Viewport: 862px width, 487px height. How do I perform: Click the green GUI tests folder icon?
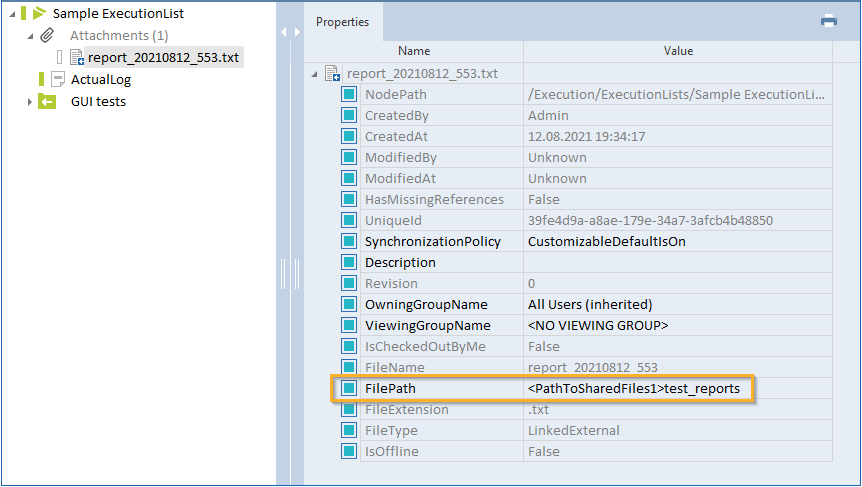tap(47, 101)
